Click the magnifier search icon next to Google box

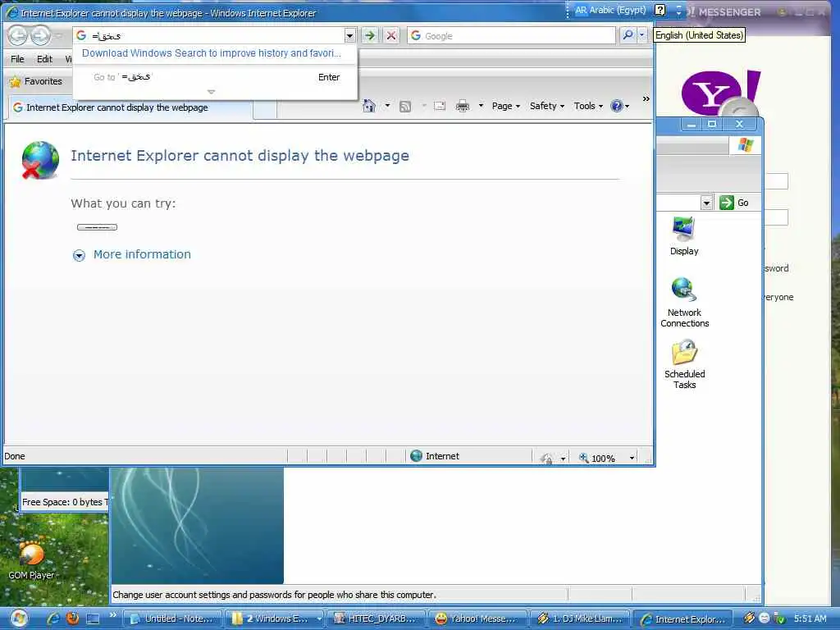point(628,35)
